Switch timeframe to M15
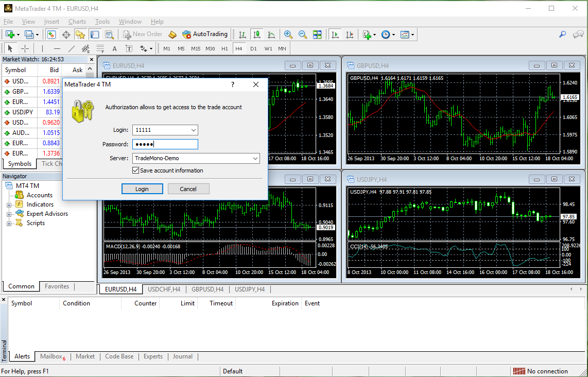 pyautogui.click(x=195, y=48)
